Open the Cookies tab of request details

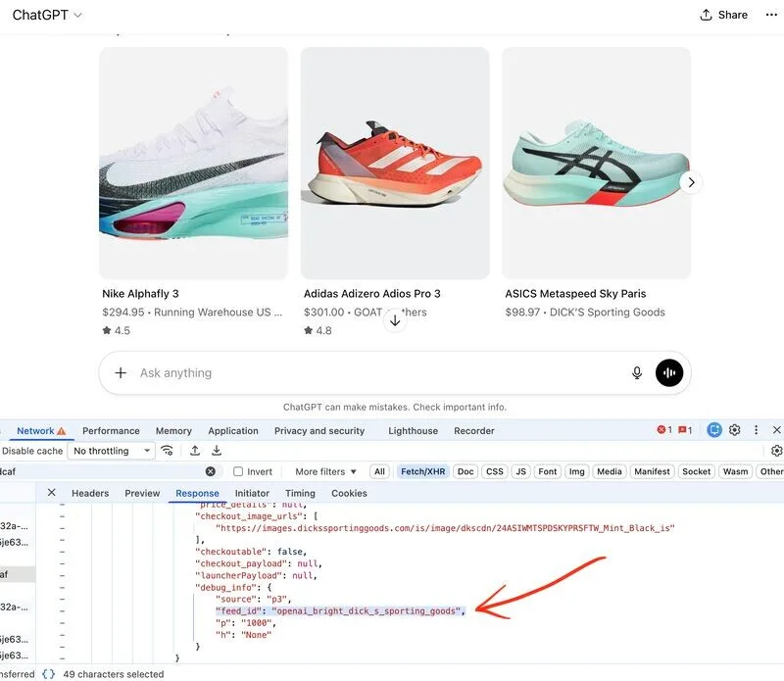pyautogui.click(x=349, y=493)
